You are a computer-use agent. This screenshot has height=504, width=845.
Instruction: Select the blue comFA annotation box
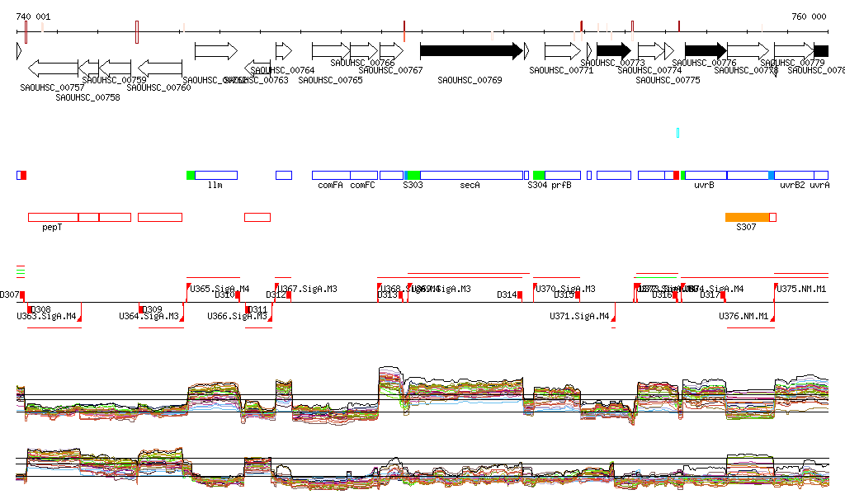pos(331,175)
